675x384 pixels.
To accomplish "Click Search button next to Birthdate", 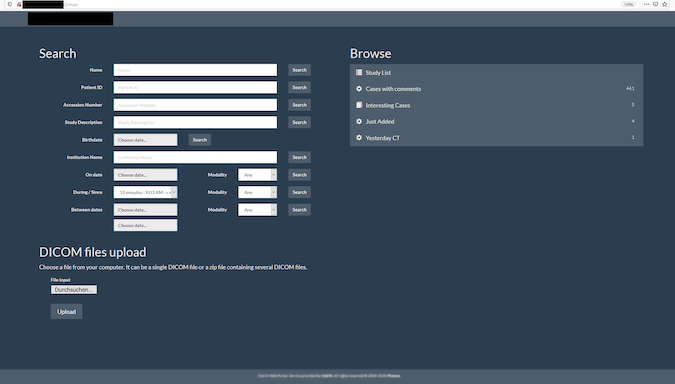I will tap(200, 140).
